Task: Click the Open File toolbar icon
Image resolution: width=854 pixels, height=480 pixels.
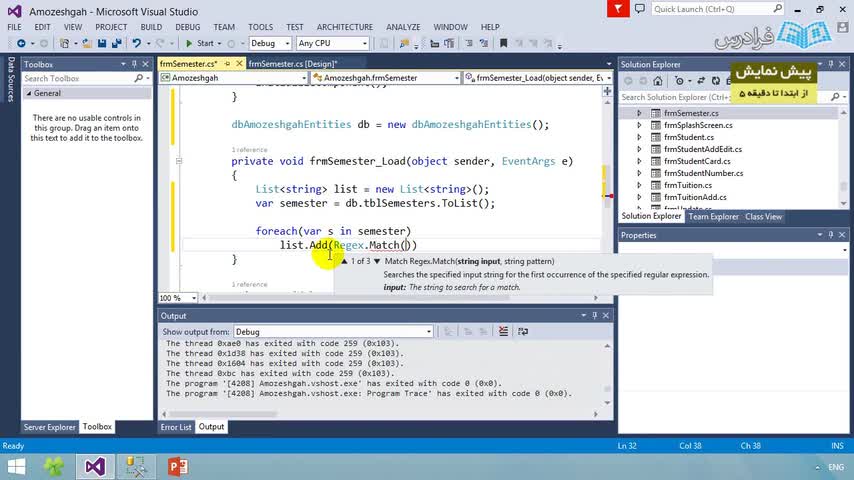Action: click(87, 43)
